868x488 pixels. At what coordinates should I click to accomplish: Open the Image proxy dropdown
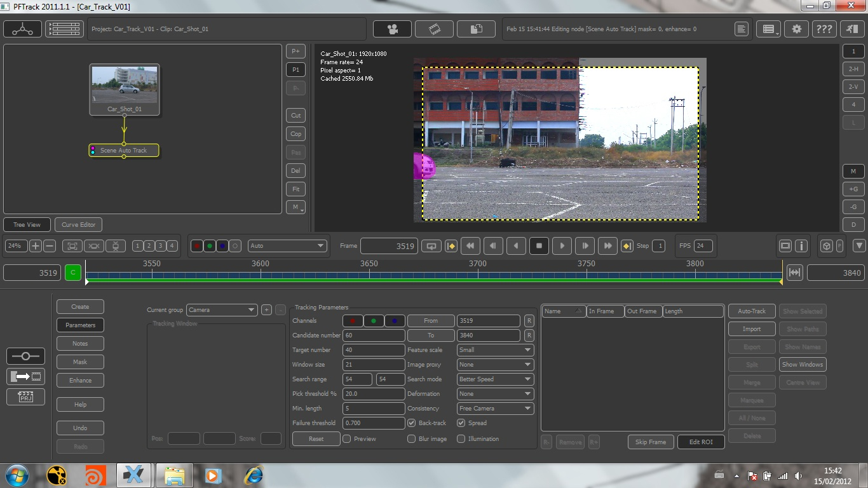click(495, 364)
